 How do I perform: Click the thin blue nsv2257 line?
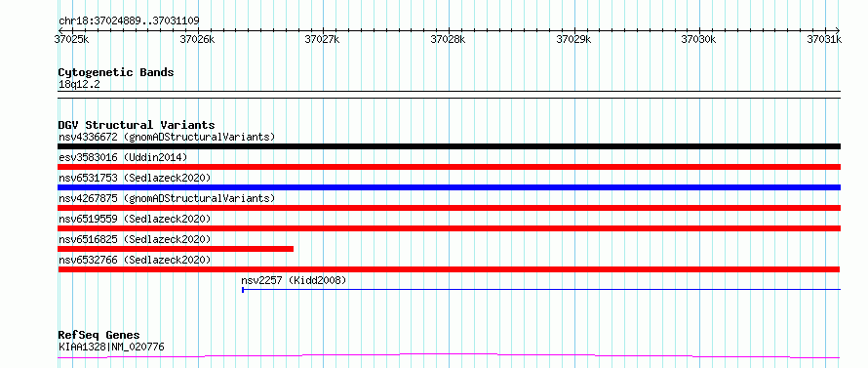coord(541,289)
